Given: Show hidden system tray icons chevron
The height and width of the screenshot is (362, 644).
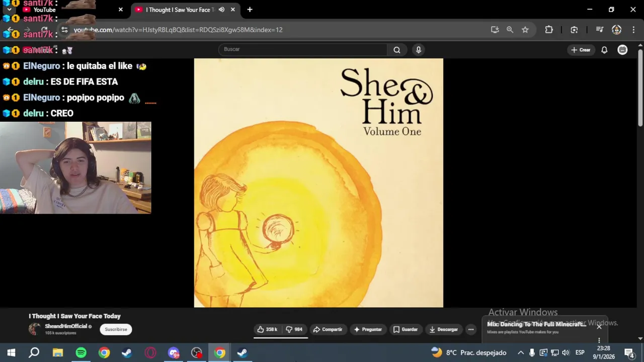Looking at the screenshot, I should click(521, 352).
